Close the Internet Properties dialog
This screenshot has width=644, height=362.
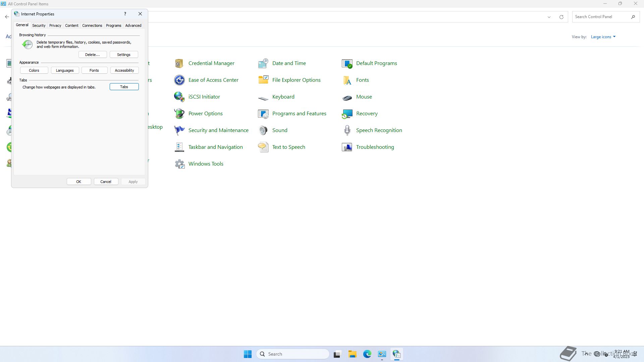(x=140, y=14)
